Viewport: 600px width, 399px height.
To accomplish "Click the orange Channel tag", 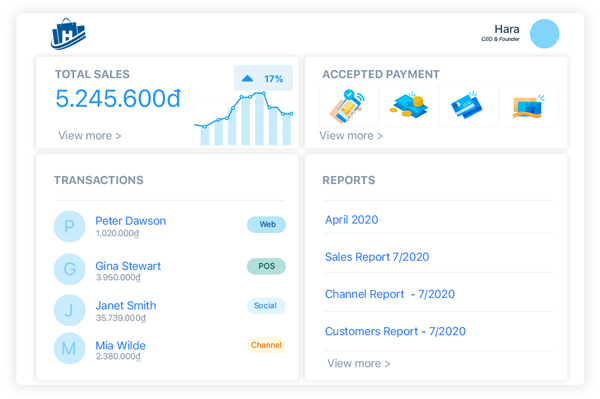I will pos(266,345).
